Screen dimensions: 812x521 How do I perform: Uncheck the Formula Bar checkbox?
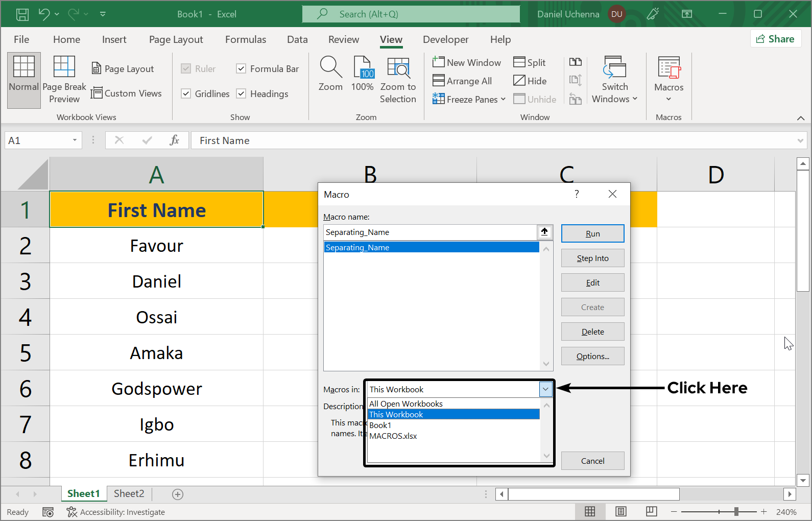[242, 68]
